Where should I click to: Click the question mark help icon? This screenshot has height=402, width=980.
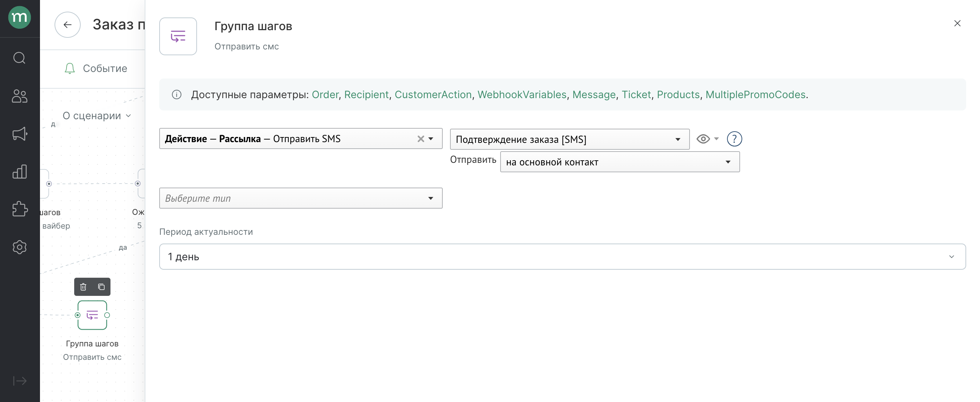tap(734, 139)
